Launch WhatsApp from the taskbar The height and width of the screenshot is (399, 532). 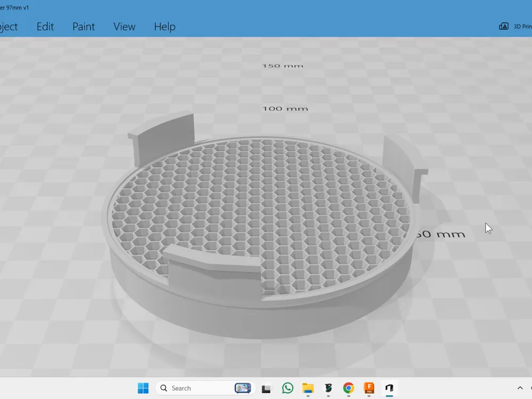(288, 388)
